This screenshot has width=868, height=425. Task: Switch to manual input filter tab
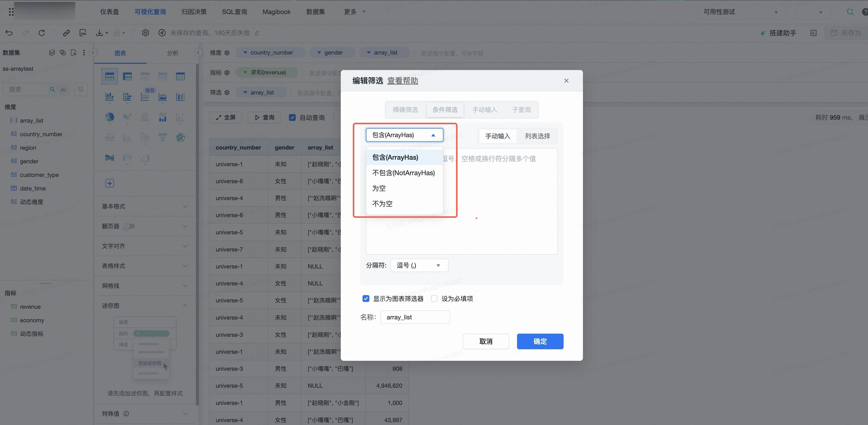tap(485, 110)
